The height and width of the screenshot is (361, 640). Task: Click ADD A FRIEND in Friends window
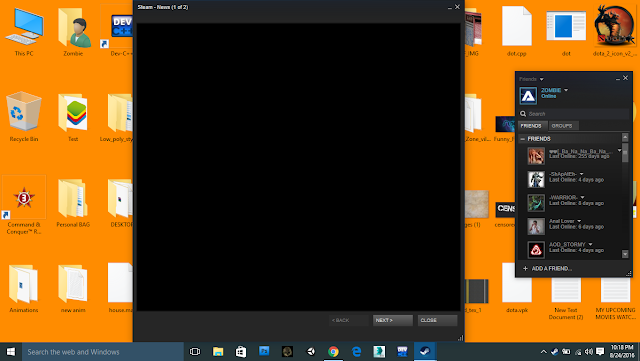(x=547, y=268)
